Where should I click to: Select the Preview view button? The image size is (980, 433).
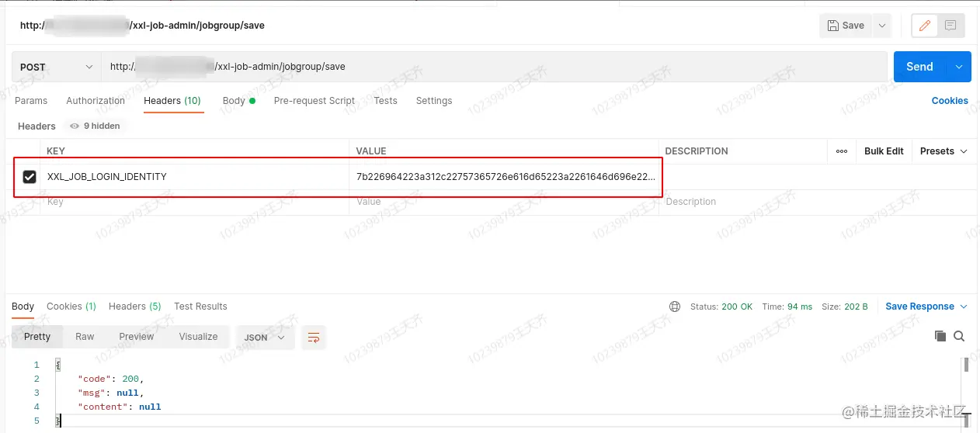tap(137, 337)
